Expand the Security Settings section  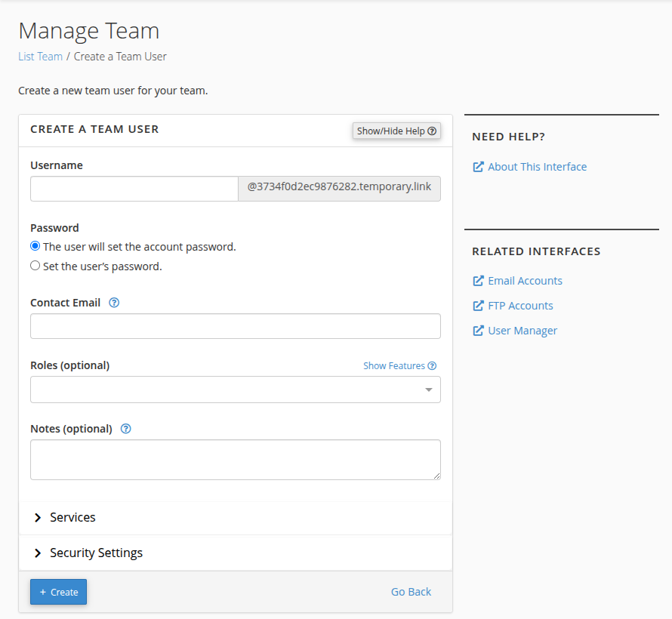tap(236, 553)
